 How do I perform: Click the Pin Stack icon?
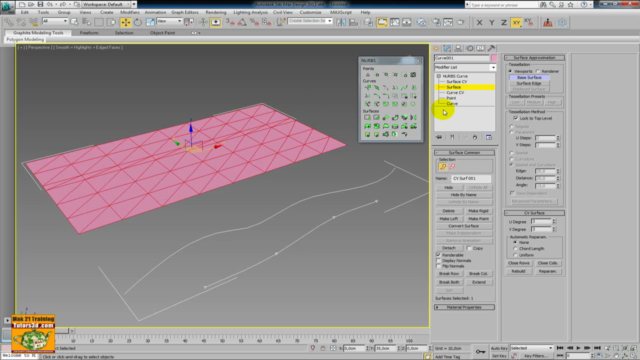439,137
